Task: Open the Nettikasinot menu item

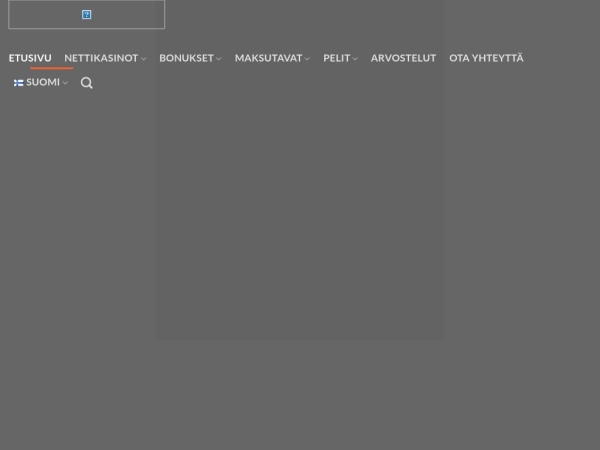Action: pyautogui.click(x=101, y=58)
